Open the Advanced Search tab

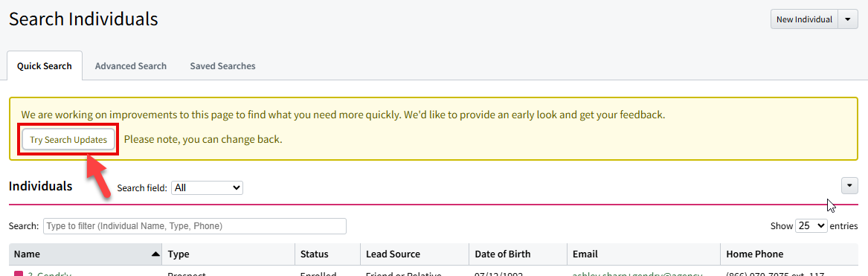coord(131,66)
